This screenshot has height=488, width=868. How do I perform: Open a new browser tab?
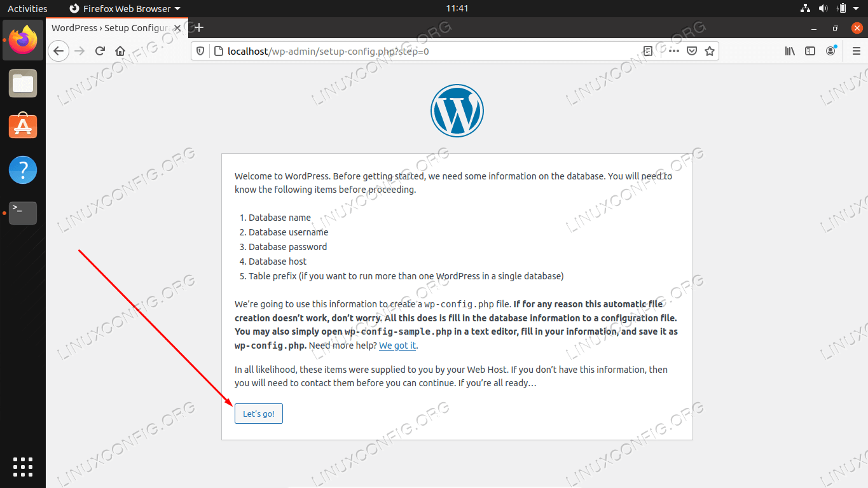tap(199, 27)
